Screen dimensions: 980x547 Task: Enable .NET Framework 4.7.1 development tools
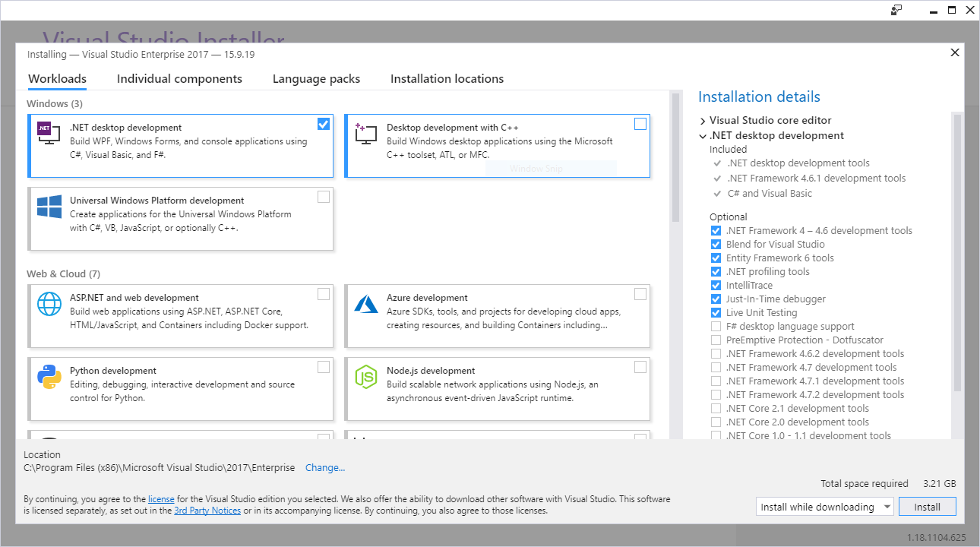pos(716,381)
